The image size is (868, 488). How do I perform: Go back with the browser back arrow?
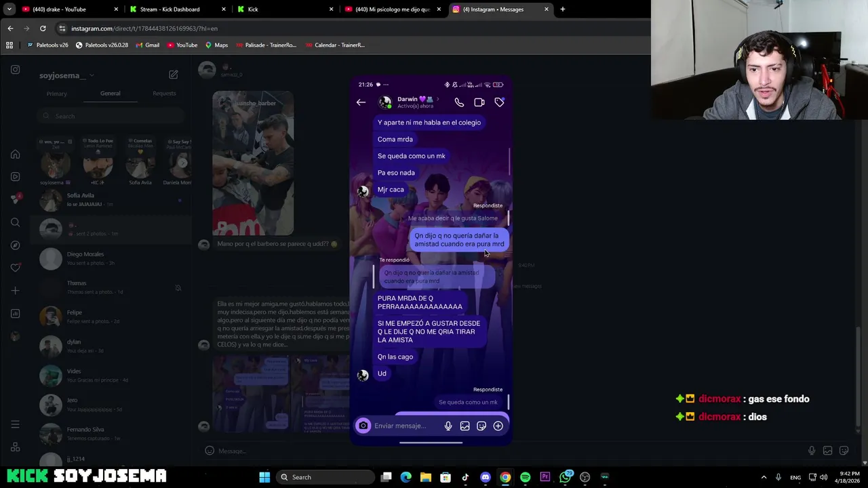(x=10, y=28)
